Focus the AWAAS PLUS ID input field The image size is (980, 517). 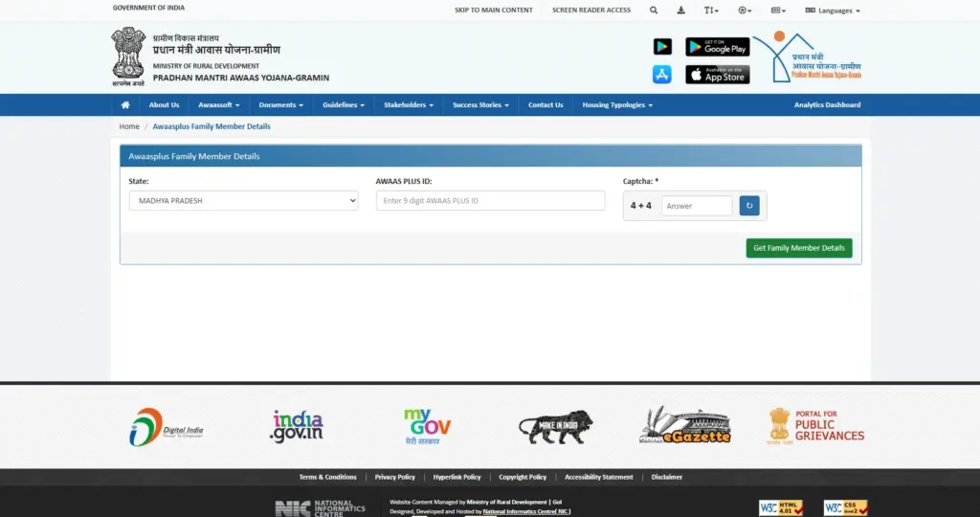pyautogui.click(x=490, y=201)
